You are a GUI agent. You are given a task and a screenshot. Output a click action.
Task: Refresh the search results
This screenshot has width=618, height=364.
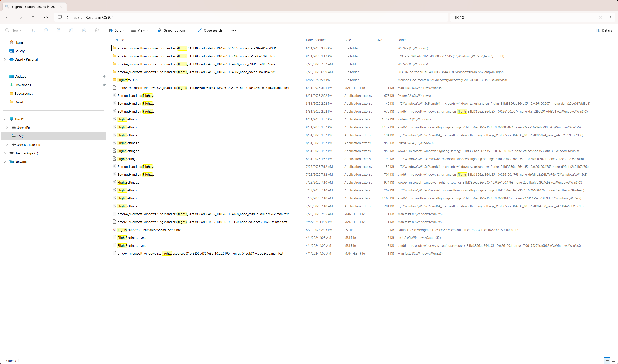pyautogui.click(x=46, y=17)
